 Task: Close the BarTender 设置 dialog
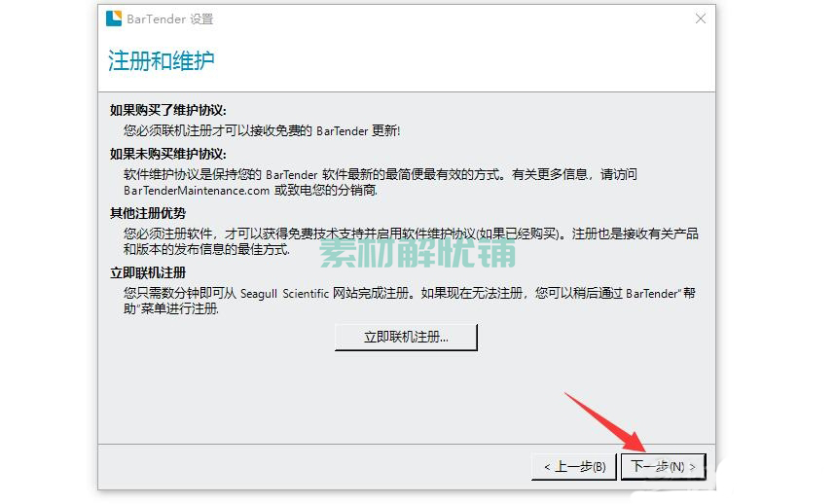click(701, 18)
